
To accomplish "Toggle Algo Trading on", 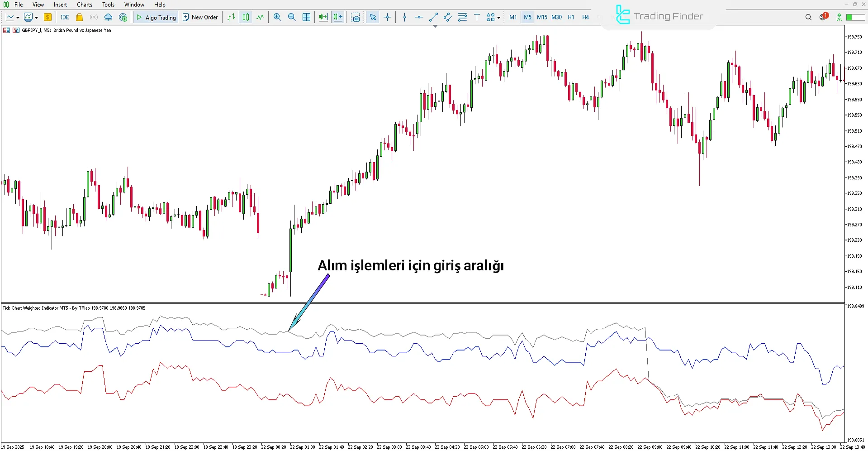I will [x=156, y=17].
